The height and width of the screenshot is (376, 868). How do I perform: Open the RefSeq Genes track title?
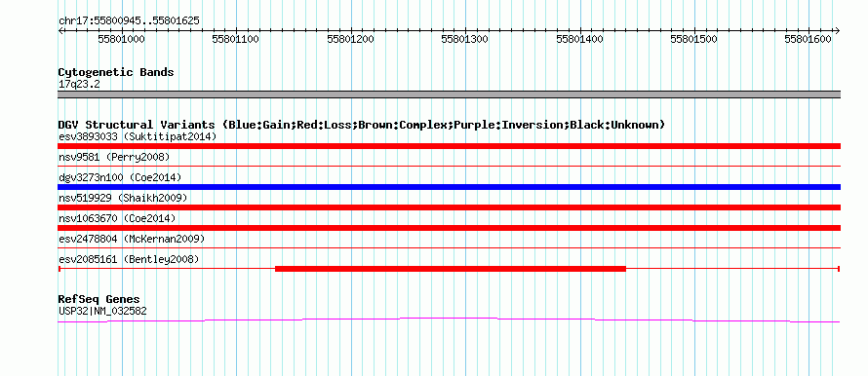pyautogui.click(x=99, y=299)
